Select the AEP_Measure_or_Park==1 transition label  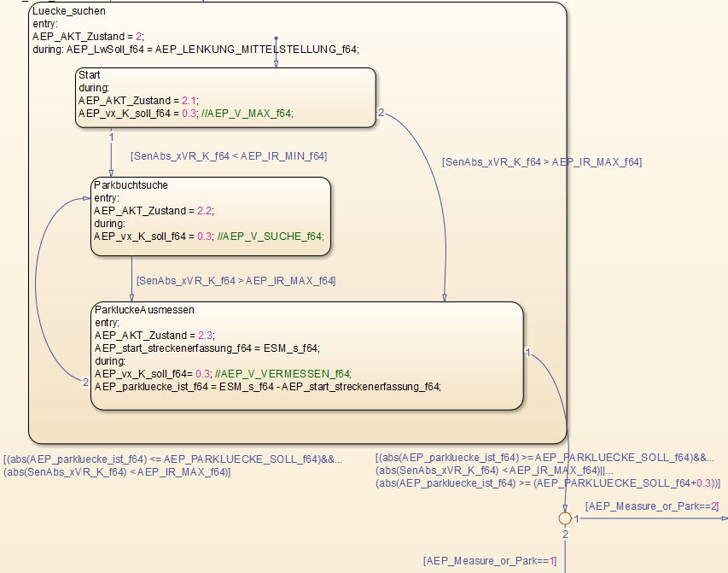coord(489,561)
